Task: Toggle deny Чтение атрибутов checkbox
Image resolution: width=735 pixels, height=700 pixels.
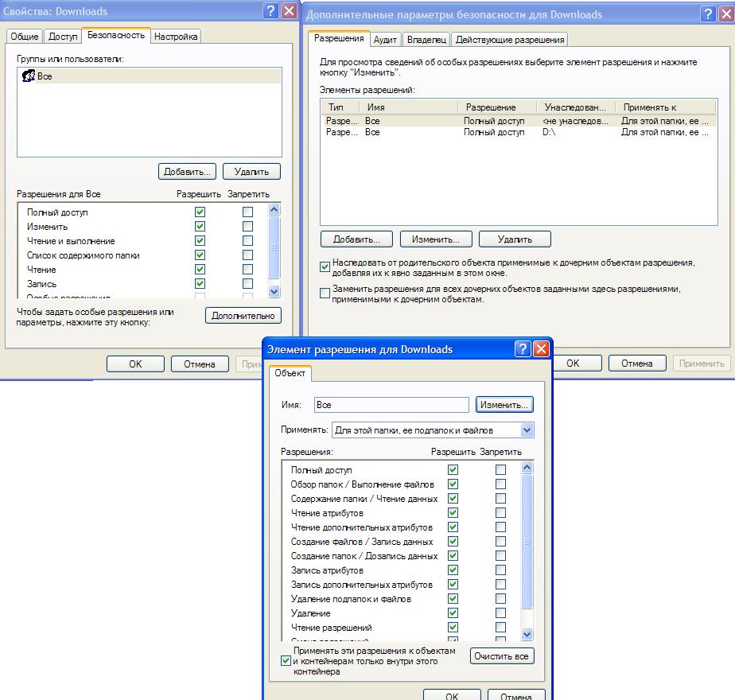Action: tap(500, 512)
